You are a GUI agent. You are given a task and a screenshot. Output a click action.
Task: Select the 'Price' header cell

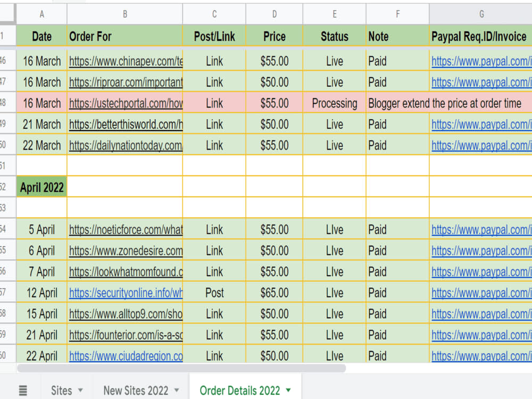(x=274, y=36)
